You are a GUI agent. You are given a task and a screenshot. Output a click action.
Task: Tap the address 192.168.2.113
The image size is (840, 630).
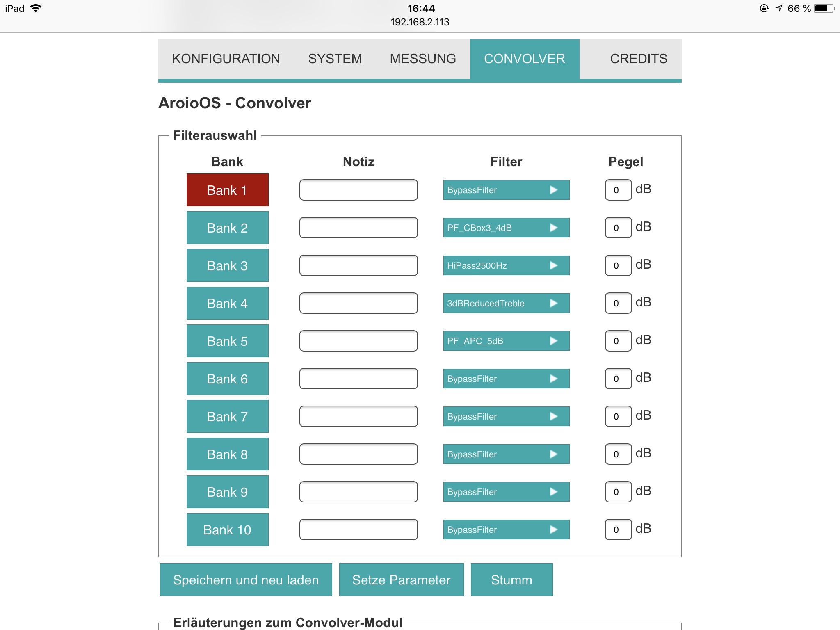pyautogui.click(x=420, y=22)
